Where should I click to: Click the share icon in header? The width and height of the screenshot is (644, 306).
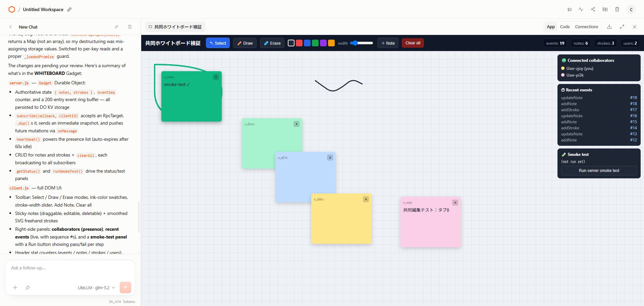593,9
